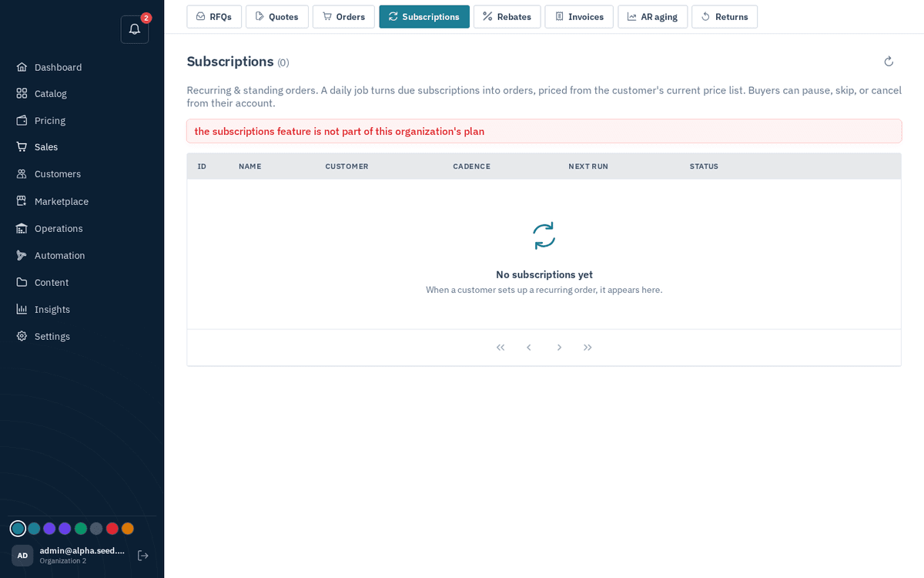The height and width of the screenshot is (578, 924).
Task: Go to next page of results
Action: 559,348
